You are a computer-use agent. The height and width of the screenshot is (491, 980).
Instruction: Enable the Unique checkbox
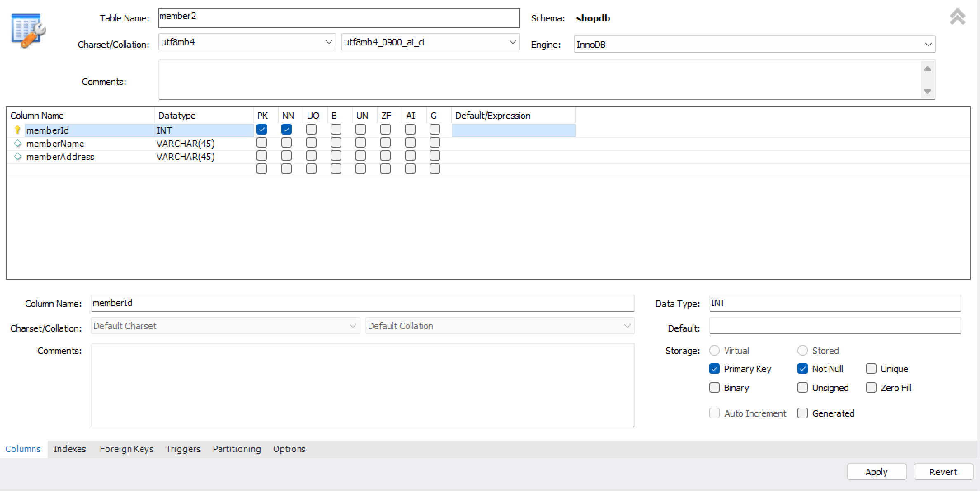point(871,368)
